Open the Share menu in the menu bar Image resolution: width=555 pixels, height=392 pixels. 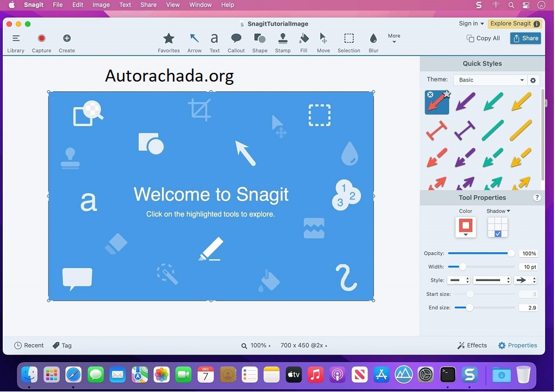pos(148,5)
